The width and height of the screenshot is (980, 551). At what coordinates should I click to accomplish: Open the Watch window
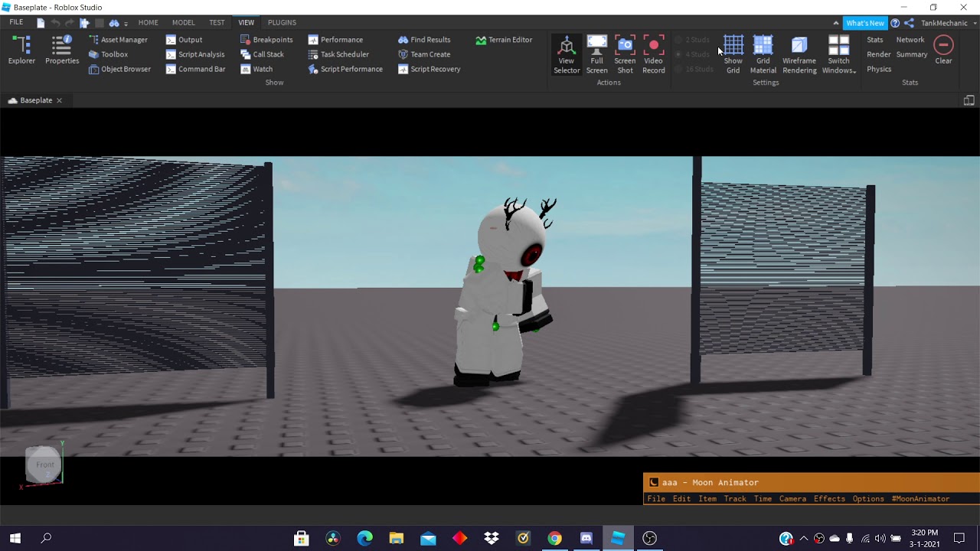(x=256, y=69)
